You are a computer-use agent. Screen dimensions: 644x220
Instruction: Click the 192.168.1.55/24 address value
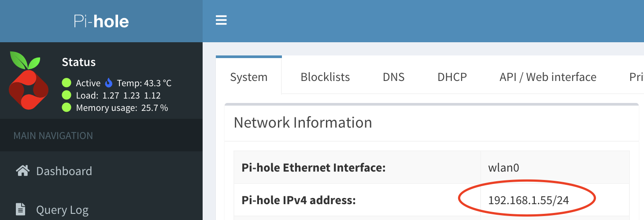click(x=529, y=201)
